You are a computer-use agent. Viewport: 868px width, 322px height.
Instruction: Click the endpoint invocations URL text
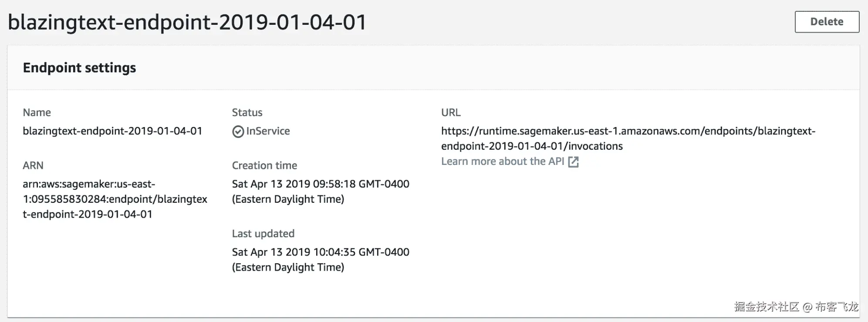point(628,138)
